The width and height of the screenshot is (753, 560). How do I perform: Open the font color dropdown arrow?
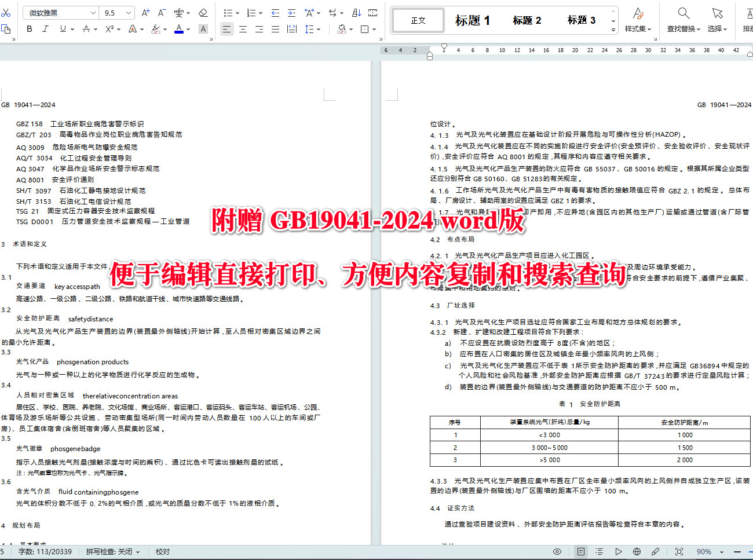(x=189, y=28)
